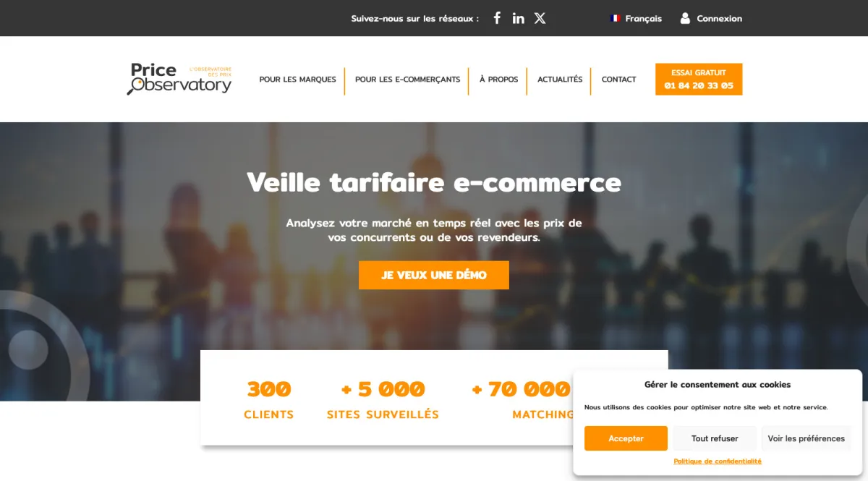This screenshot has height=481, width=868.
Task: Open the X (Twitter) social icon
Action: click(540, 18)
